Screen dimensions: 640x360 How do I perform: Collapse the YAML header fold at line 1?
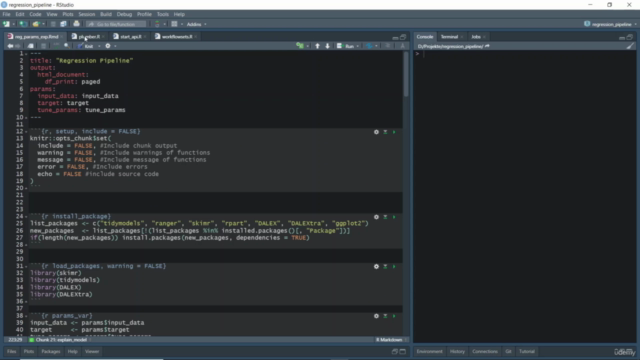tap(26, 54)
